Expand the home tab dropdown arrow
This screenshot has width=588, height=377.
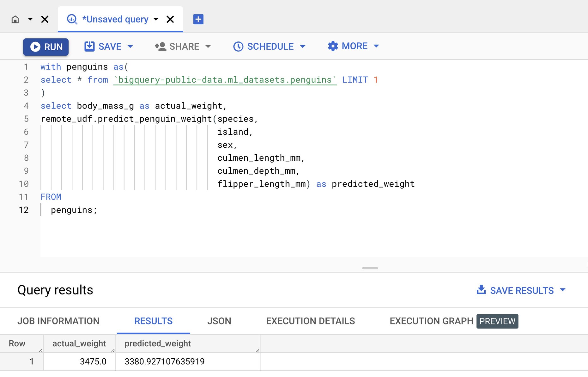30,19
